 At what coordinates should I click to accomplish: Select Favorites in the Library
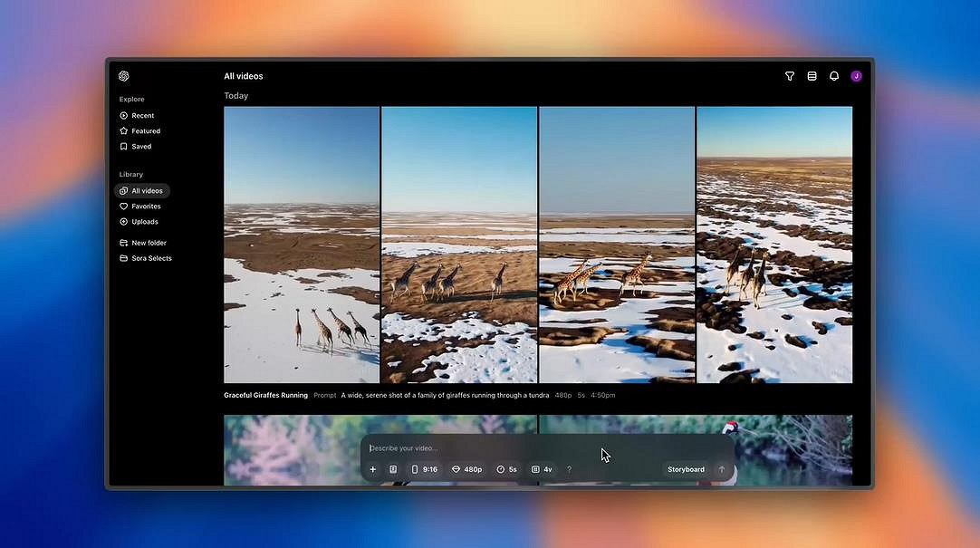(145, 207)
